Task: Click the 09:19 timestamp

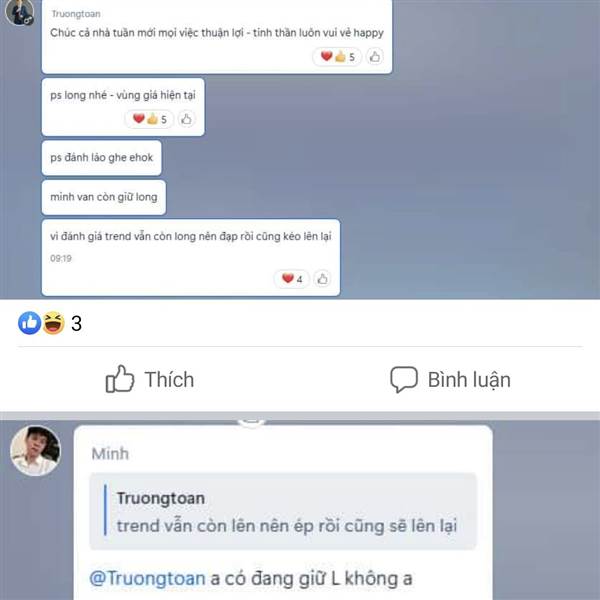Action: coord(61,258)
